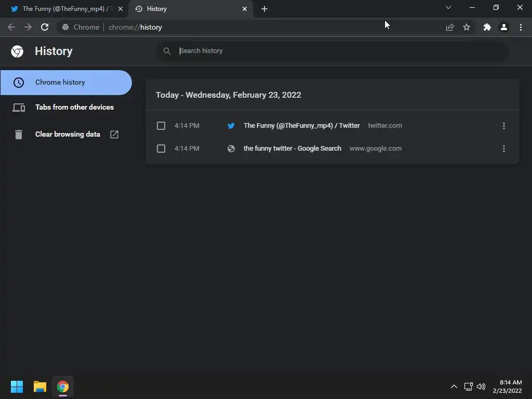Viewport: 532px width, 399px height.
Task: Open the funny twitter - Google Search link
Action: pos(292,149)
